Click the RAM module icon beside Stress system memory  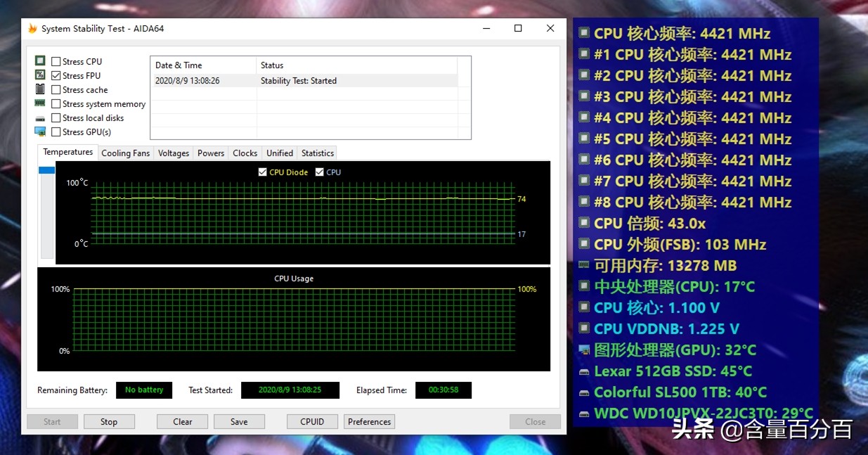pyautogui.click(x=40, y=103)
